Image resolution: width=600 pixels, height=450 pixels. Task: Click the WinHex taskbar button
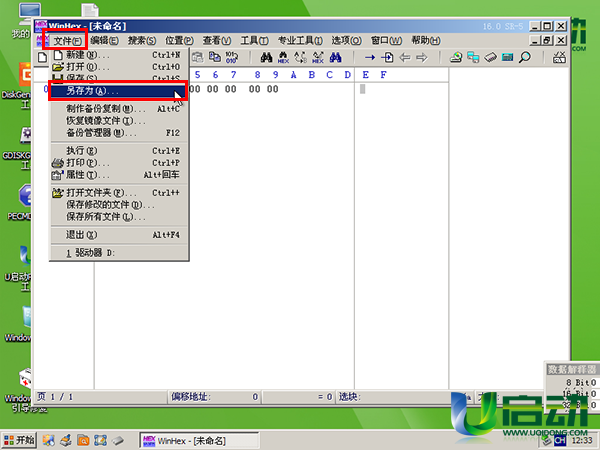199,441
